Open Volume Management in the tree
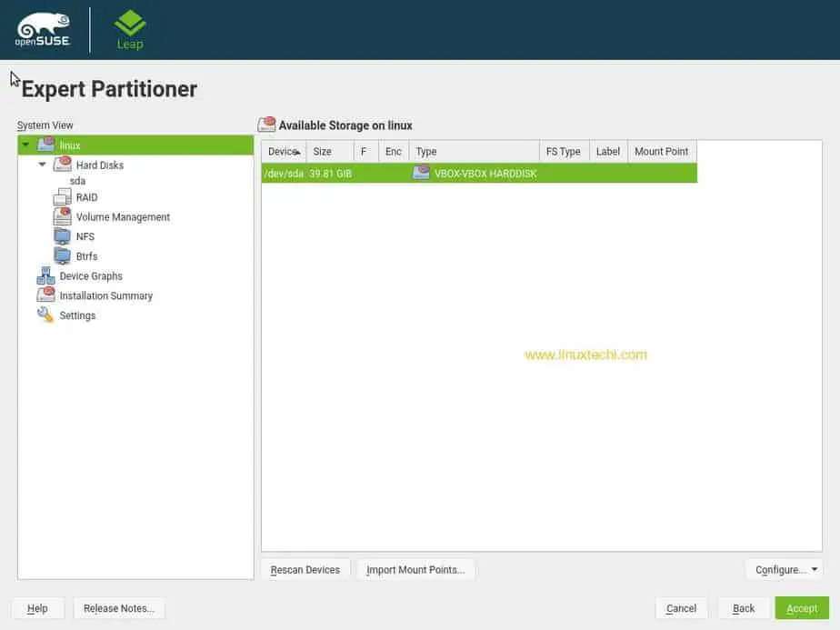 [123, 217]
